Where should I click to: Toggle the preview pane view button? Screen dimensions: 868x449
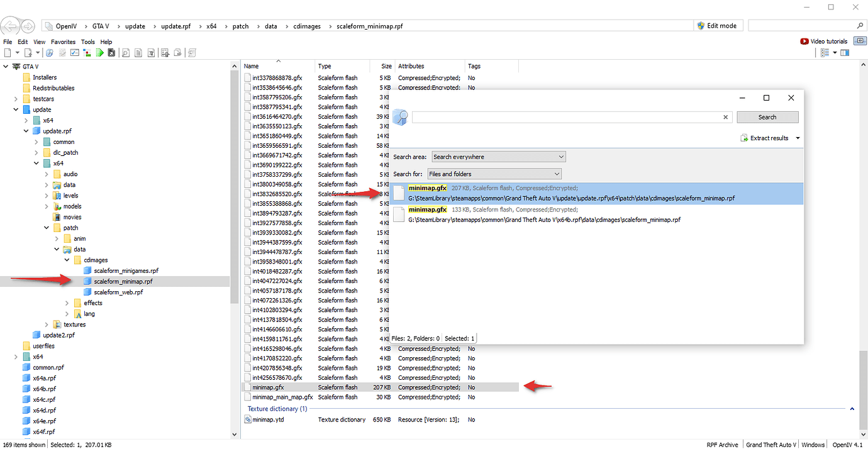(x=845, y=53)
